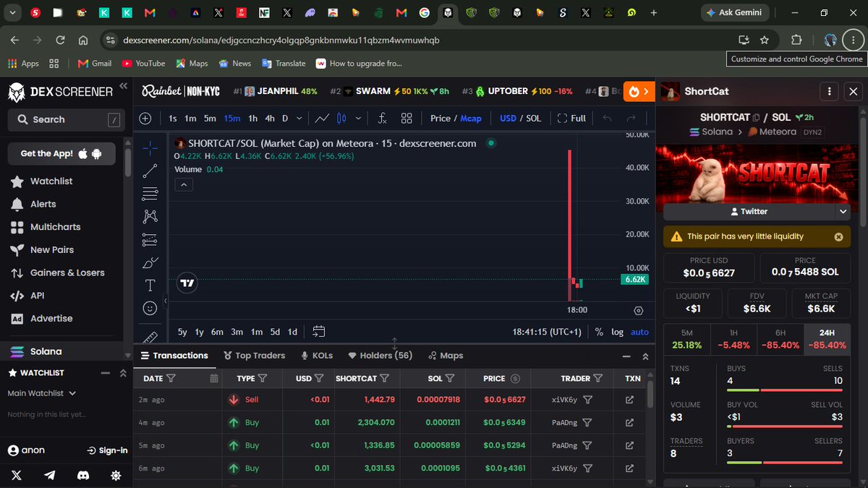Open the Fibonacci retracement tool
868x488 pixels.
(150, 193)
